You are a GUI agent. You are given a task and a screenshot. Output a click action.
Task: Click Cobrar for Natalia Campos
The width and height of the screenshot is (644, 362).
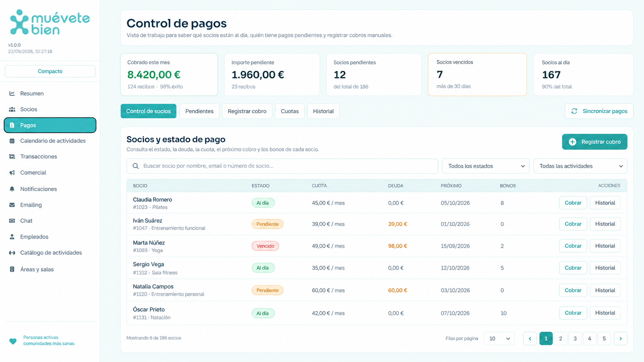[x=573, y=290]
